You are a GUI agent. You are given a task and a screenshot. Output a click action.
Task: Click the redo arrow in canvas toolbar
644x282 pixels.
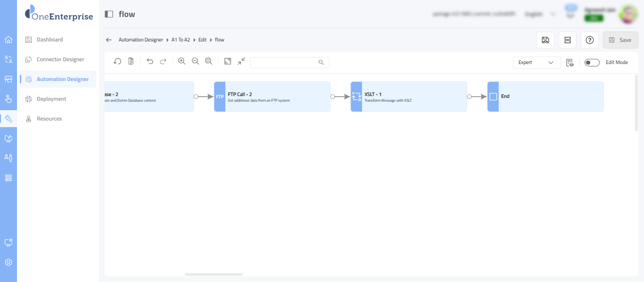(163, 62)
